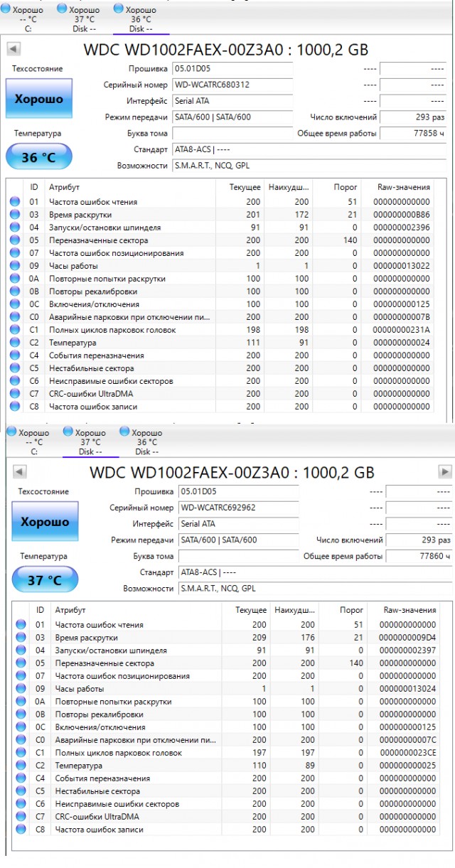
Task: Click serial number field WD-WCATRC692962
Action: 238,508
